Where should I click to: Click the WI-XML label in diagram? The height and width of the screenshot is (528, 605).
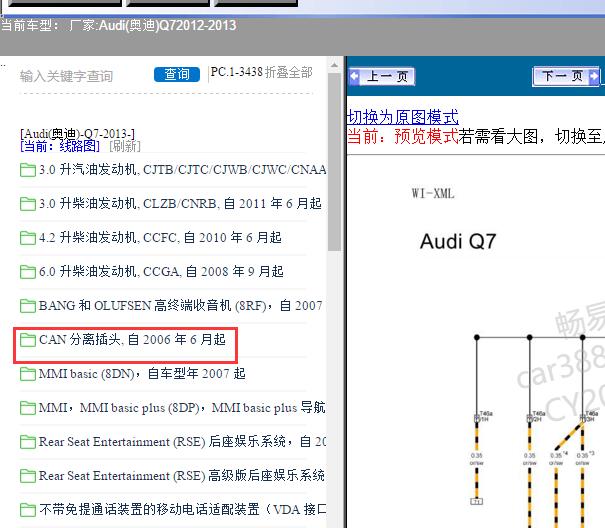433,193
